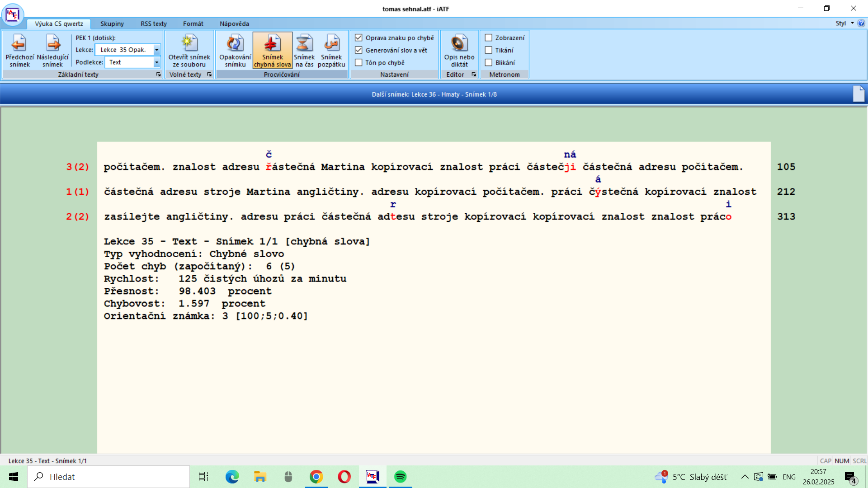Toggle Generování slov a vět
This screenshot has height=488, width=868.
click(359, 50)
